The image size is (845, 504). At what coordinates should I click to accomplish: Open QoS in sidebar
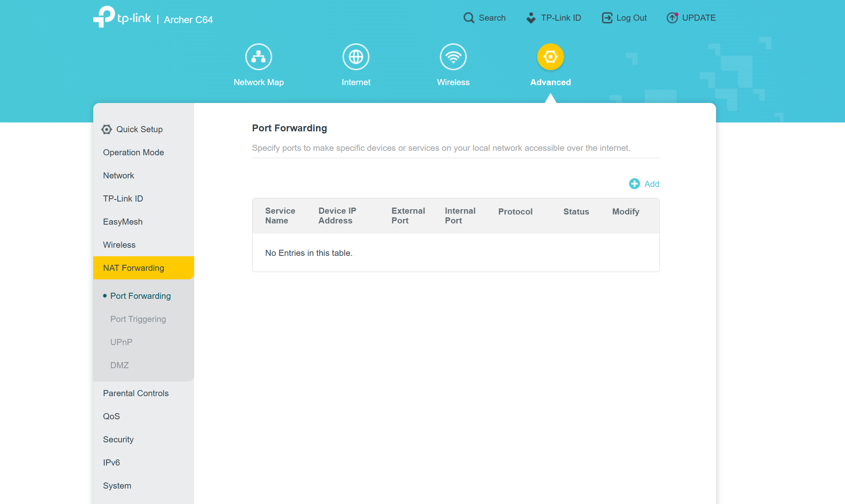(112, 416)
